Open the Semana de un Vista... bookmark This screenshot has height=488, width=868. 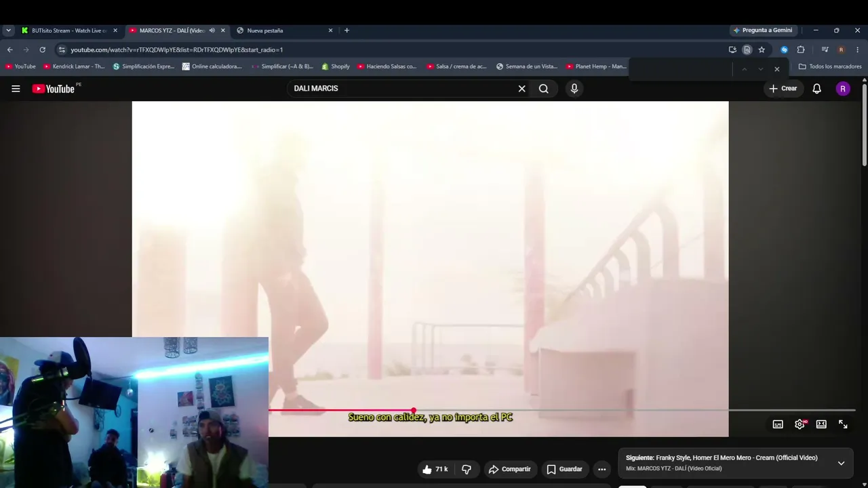(527, 66)
